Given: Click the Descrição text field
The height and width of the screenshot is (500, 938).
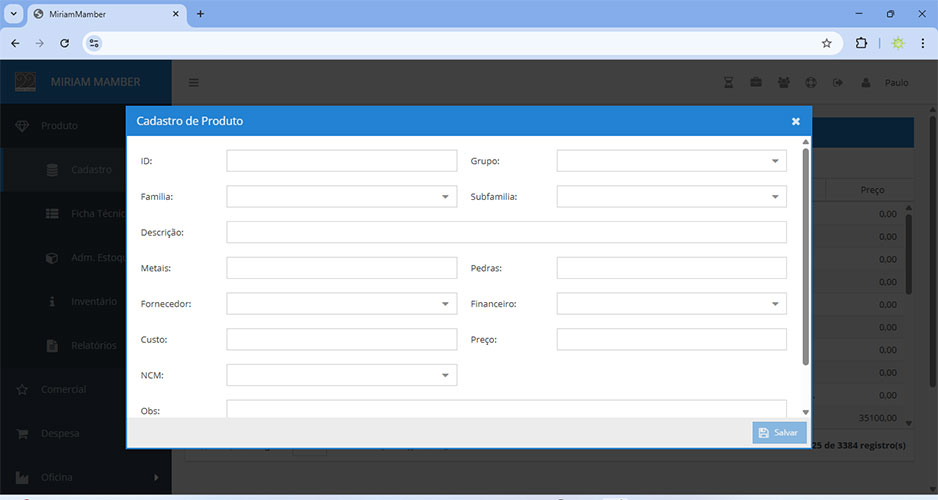Looking at the screenshot, I should [506, 232].
